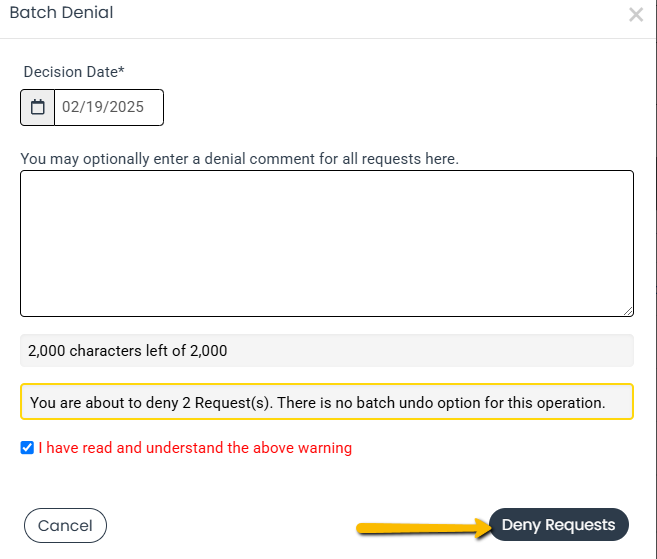Click the no-batch-undo warning banner
The width and height of the screenshot is (657, 559).
[x=327, y=401]
